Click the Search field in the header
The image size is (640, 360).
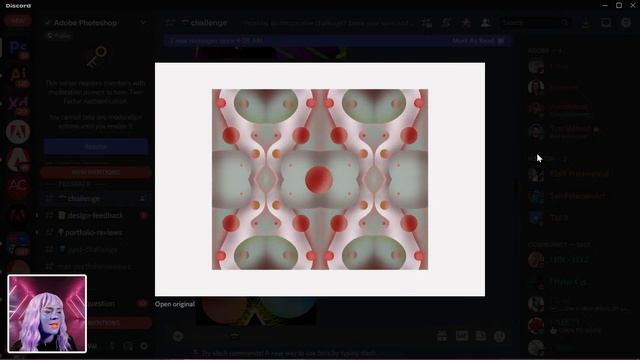pyautogui.click(x=536, y=23)
